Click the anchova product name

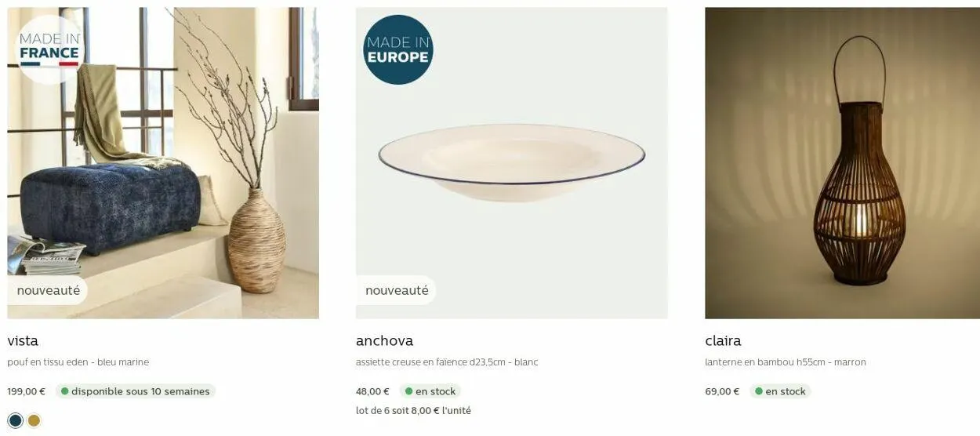(384, 341)
